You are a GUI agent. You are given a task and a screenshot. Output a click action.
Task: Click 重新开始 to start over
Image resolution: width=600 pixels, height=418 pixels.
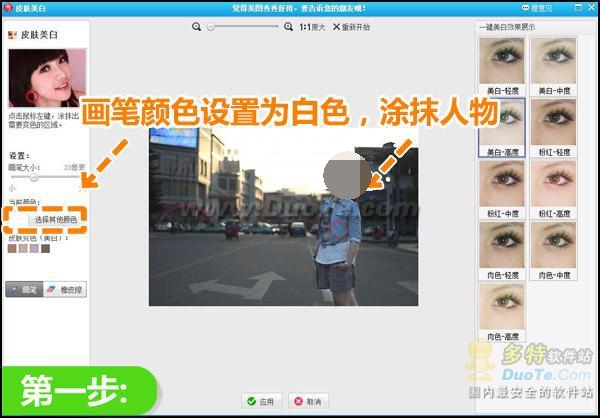(351, 27)
